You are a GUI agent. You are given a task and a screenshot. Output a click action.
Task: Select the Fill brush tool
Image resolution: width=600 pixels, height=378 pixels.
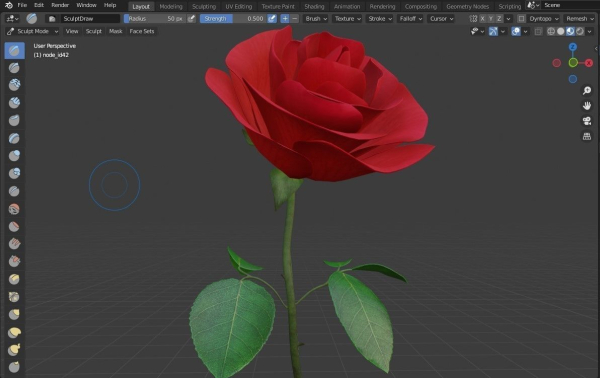point(14,244)
